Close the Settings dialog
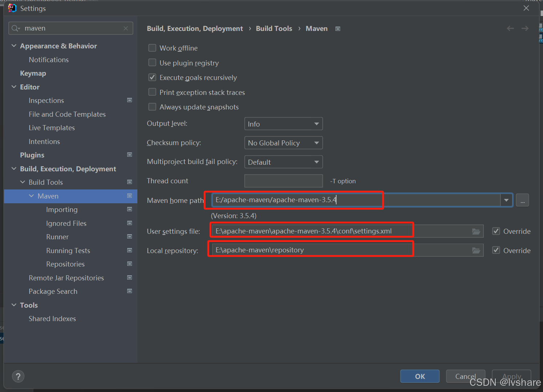Screen dimensions: 543x392 [526, 8]
